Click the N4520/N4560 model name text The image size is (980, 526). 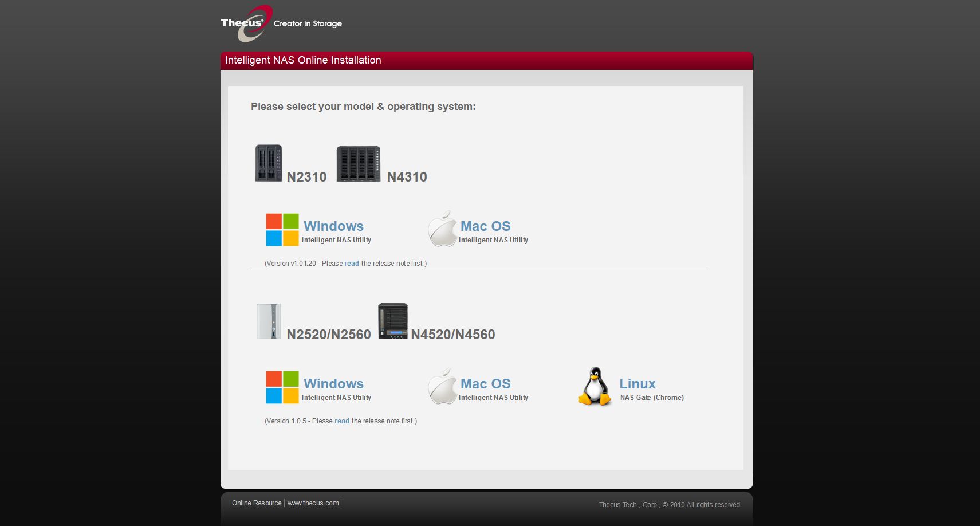tap(453, 335)
